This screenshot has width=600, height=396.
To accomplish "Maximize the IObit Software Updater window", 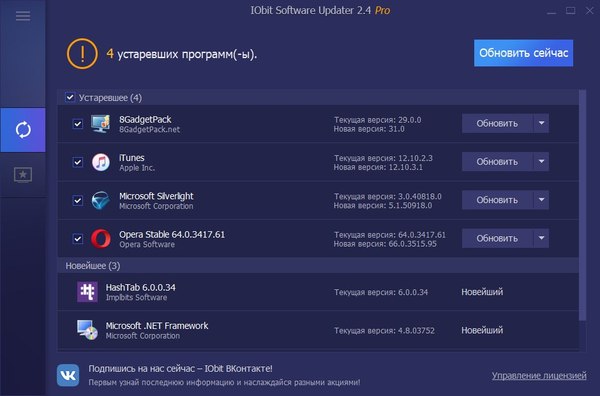I will [571, 11].
